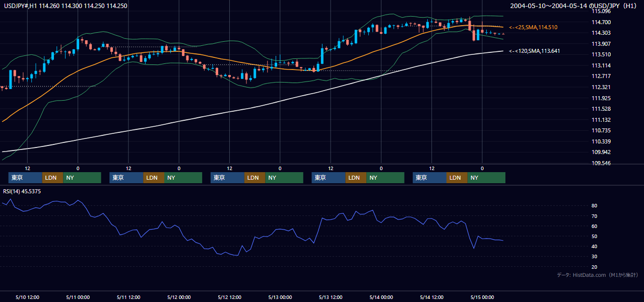Click the NY session box above 5/11 00:00
The height and width of the screenshot is (302, 644).
click(82, 178)
